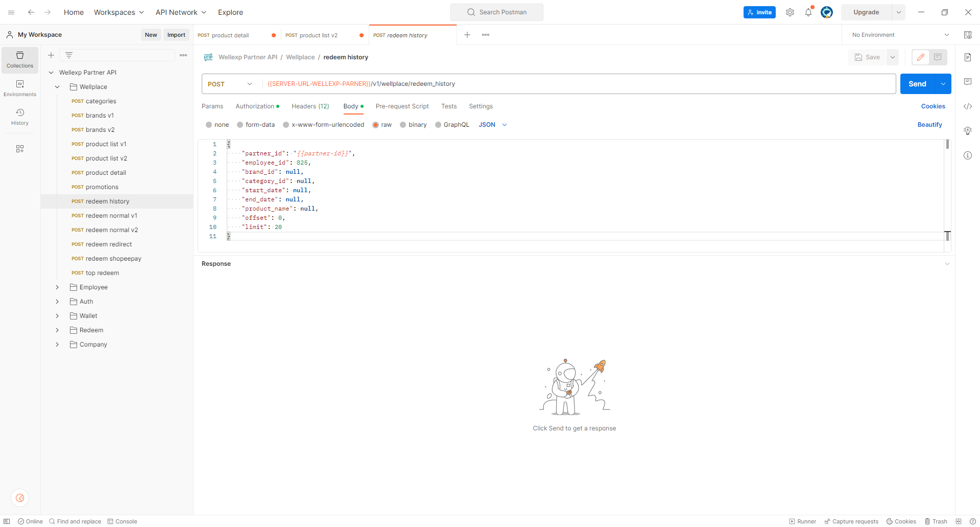Image resolution: width=980 pixels, height=527 pixels.
Task: Click the Search Postman field
Action: coord(497,12)
